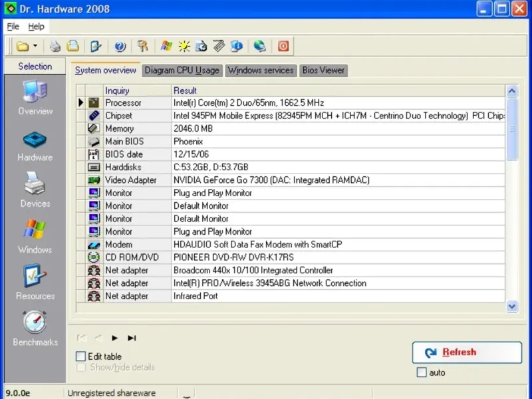The height and width of the screenshot is (399, 532).
Task: Switch to Windows services tab
Action: [x=261, y=70]
